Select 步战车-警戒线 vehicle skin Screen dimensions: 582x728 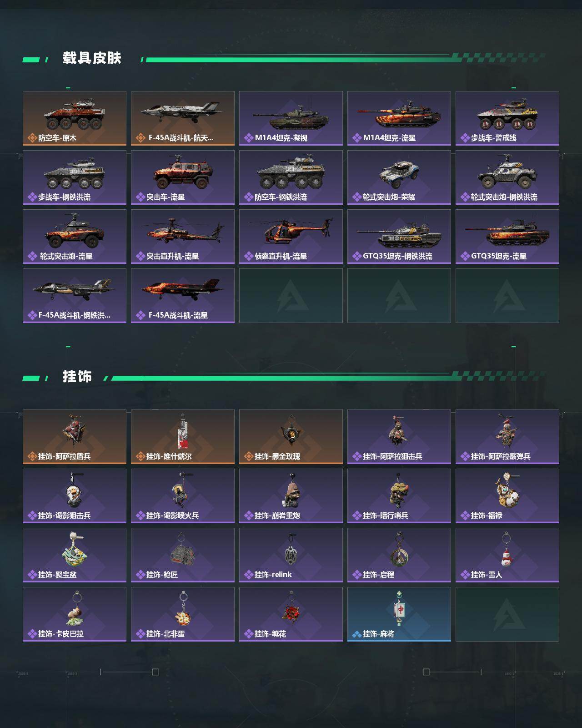pos(507,118)
